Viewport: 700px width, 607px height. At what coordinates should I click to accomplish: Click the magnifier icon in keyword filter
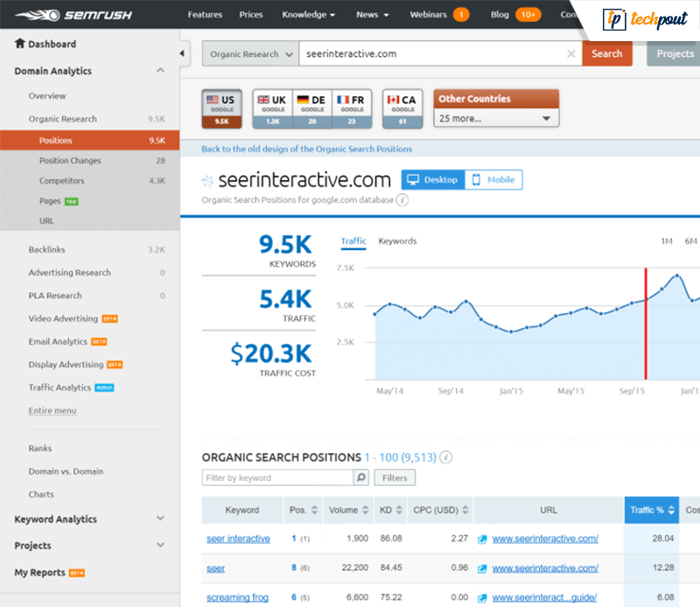pos(360,478)
